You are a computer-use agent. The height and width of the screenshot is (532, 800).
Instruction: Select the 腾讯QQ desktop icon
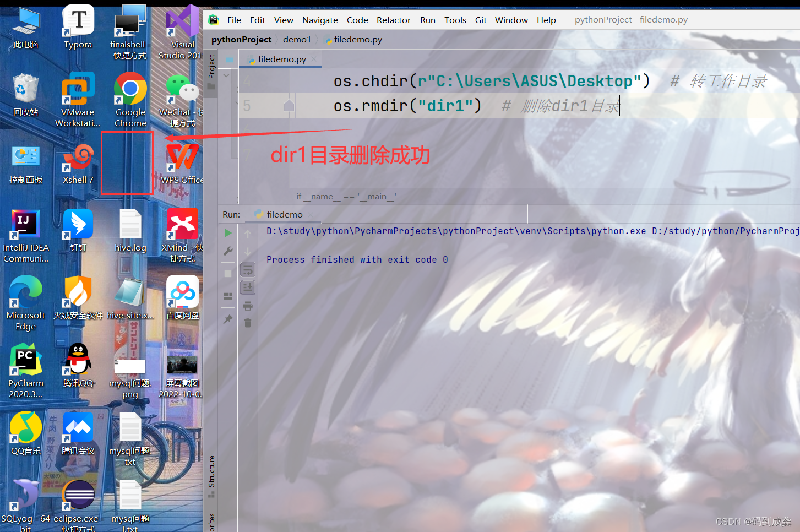[79, 366]
